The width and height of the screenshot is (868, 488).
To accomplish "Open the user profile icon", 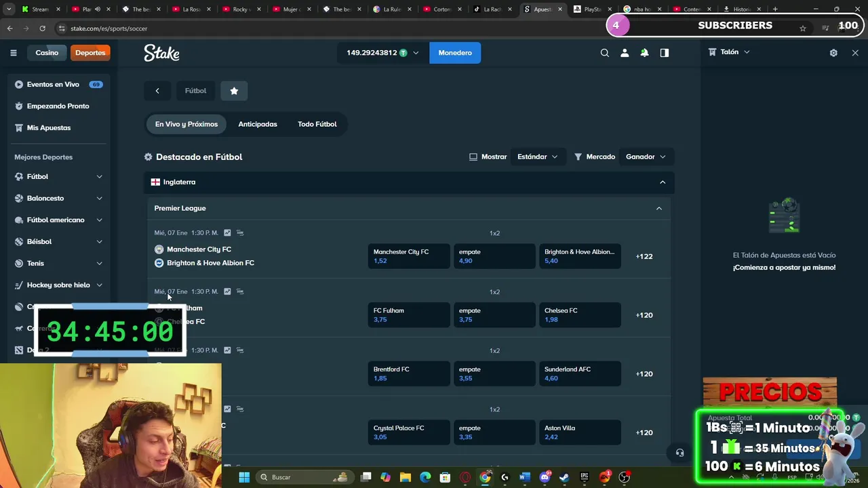I will (x=625, y=53).
